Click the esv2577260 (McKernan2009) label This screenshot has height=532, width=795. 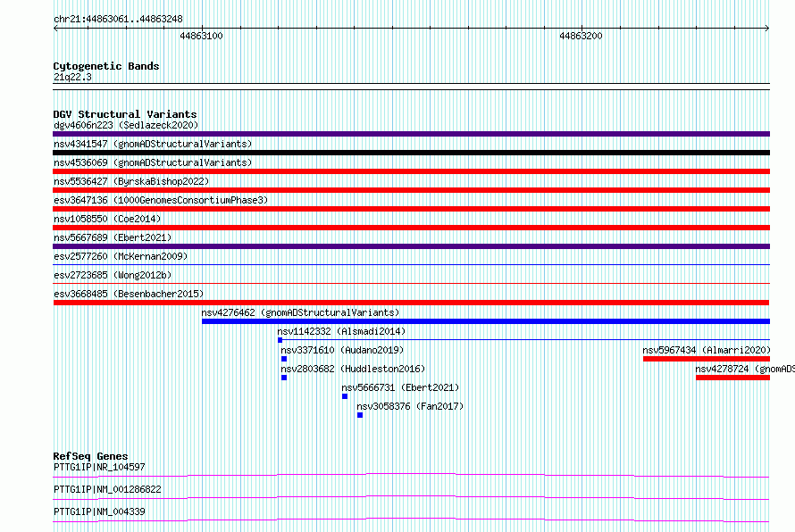121,256
